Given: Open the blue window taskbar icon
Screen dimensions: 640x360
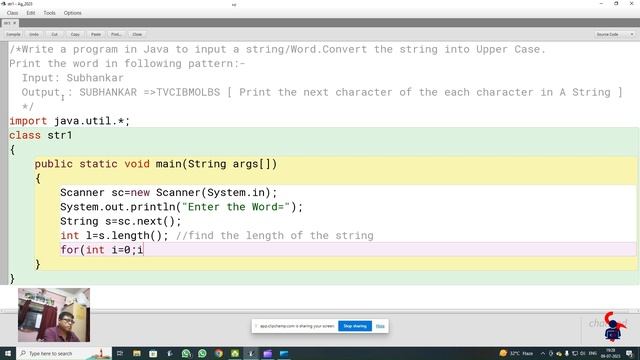Looking at the screenshot, I should coord(284,353).
